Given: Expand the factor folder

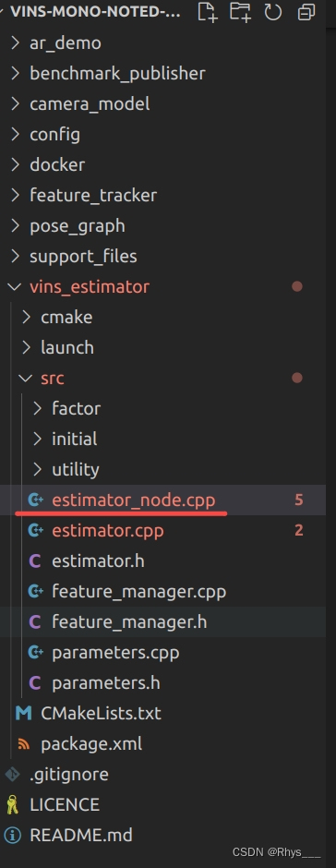Looking at the screenshot, I should click(x=77, y=408).
